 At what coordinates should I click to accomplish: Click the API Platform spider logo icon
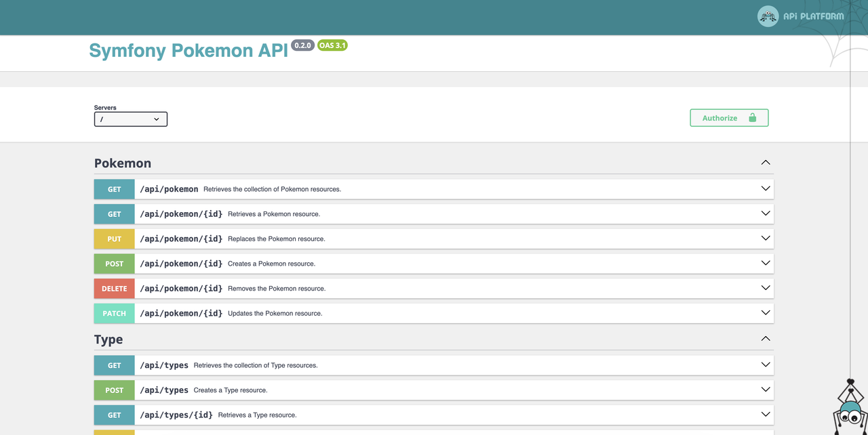tap(768, 16)
